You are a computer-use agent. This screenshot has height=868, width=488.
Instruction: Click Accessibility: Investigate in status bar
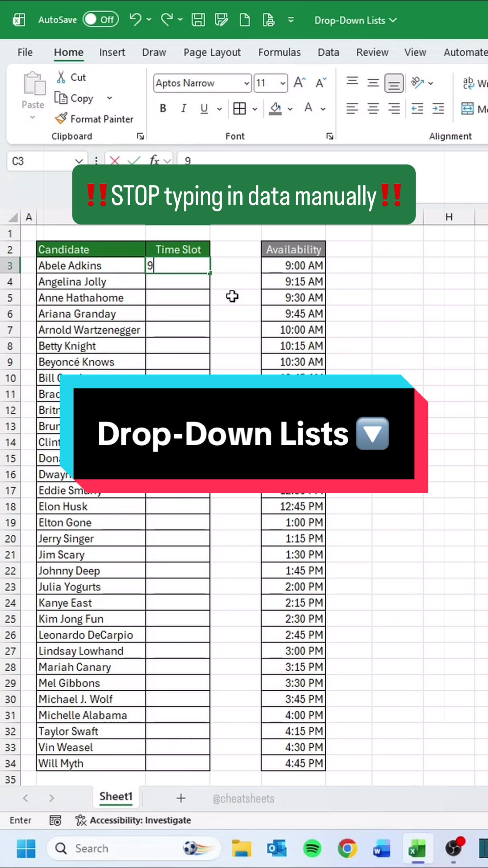[x=133, y=821]
